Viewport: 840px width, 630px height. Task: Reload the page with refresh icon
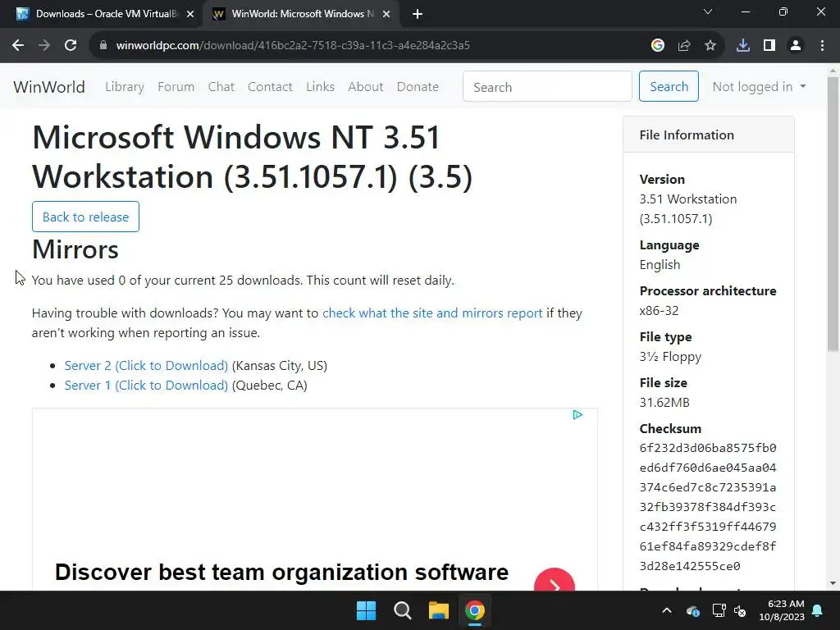(x=71, y=46)
